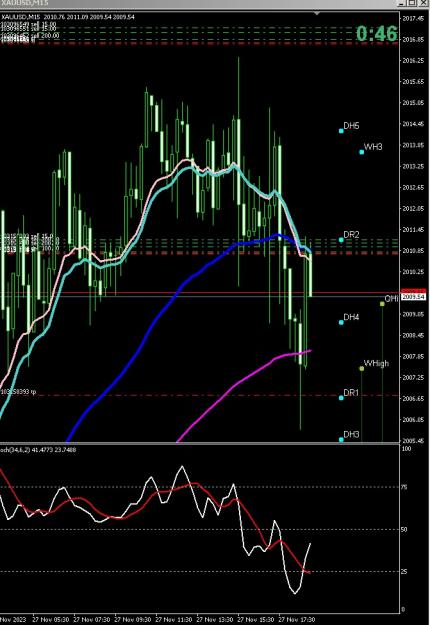Click the 2017.45 price on the scale
The image size is (430, 625).
point(413,18)
